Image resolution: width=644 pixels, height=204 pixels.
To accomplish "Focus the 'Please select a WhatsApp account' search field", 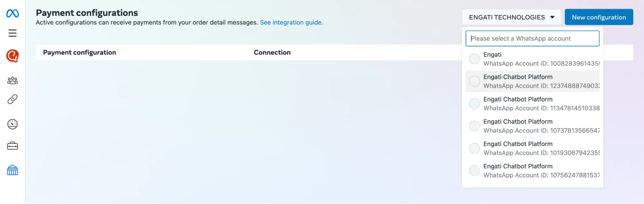I will (532, 39).
